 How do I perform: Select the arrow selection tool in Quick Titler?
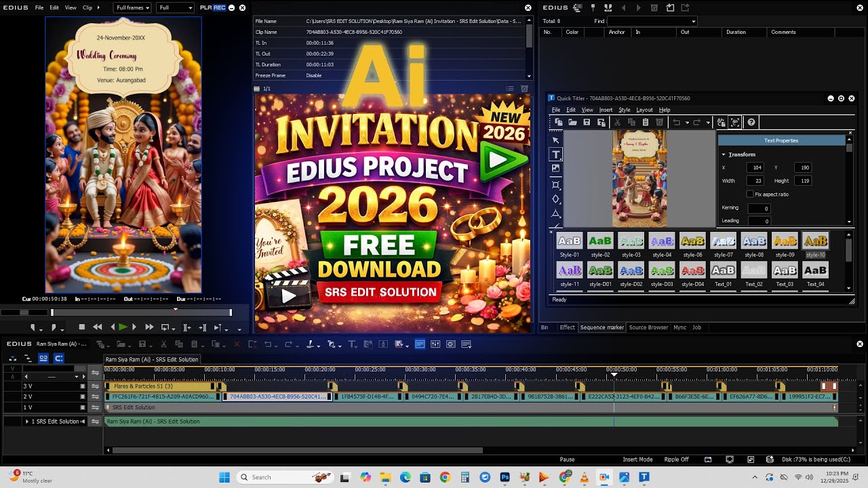tap(555, 140)
